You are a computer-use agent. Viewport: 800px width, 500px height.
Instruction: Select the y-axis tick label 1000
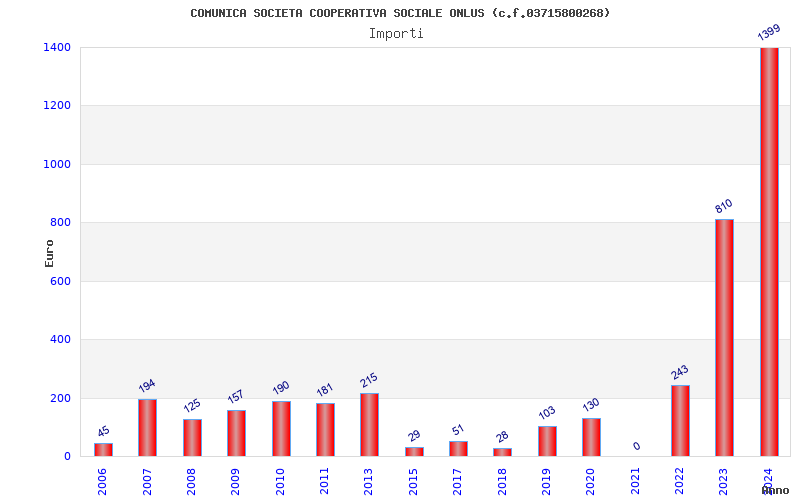tap(57, 164)
